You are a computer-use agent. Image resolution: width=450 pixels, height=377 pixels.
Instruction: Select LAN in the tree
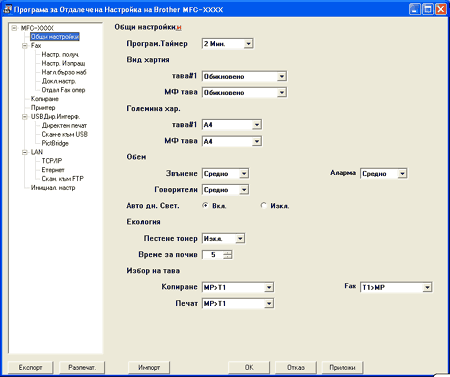[37, 152]
